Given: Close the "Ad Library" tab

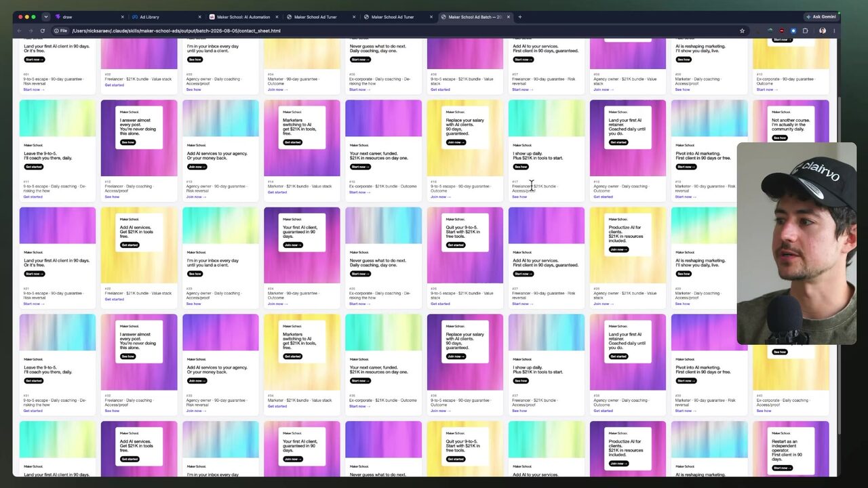Looking at the screenshot, I should 200,17.
